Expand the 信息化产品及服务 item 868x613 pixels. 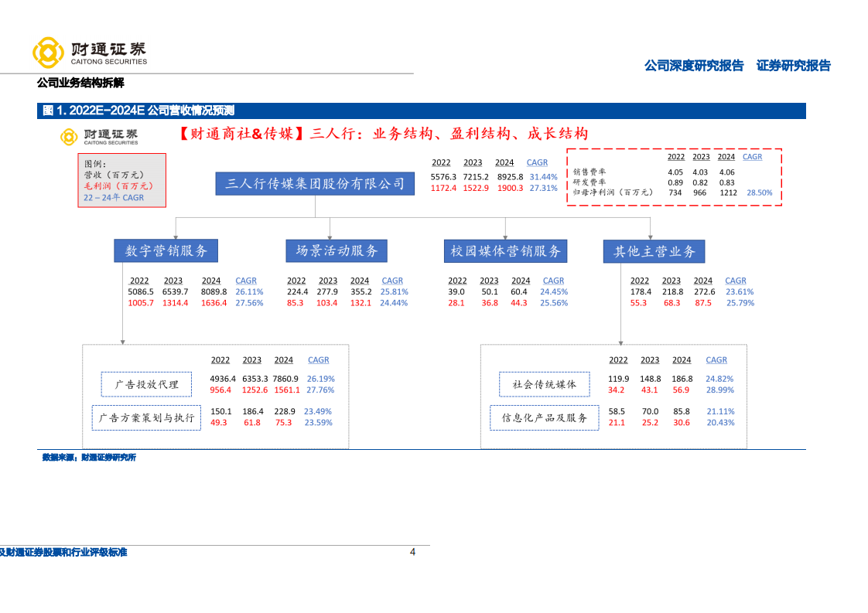pyautogui.click(x=544, y=417)
